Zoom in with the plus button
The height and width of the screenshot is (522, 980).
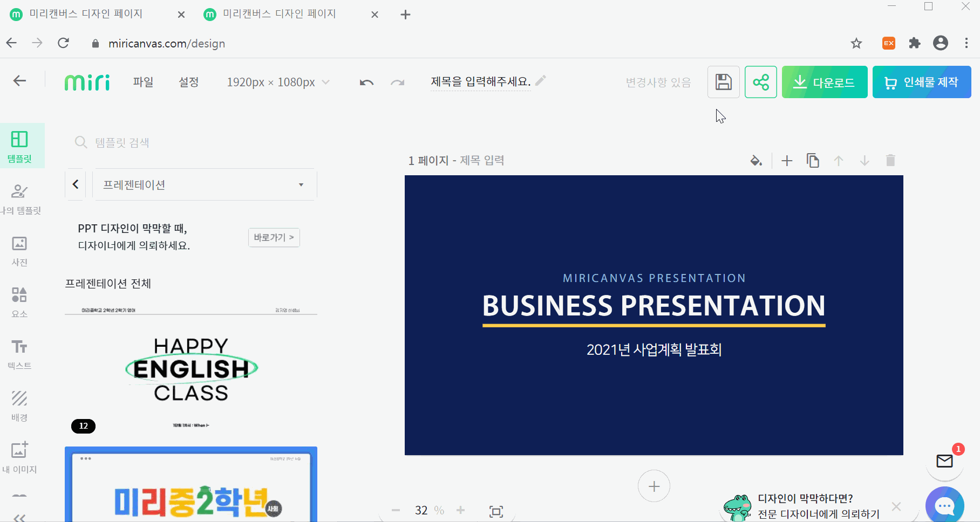coord(460,510)
